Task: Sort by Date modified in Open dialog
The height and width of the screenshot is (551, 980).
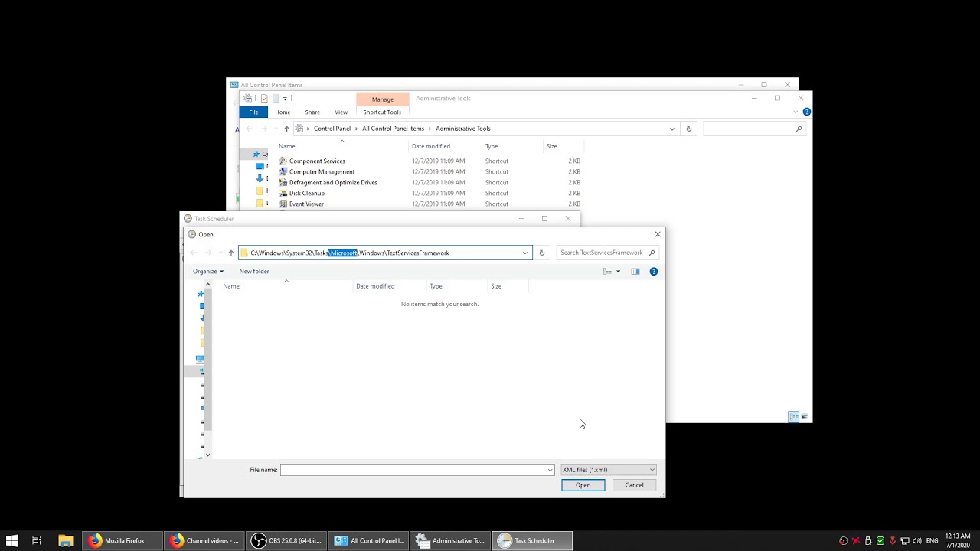Action: pyautogui.click(x=375, y=286)
